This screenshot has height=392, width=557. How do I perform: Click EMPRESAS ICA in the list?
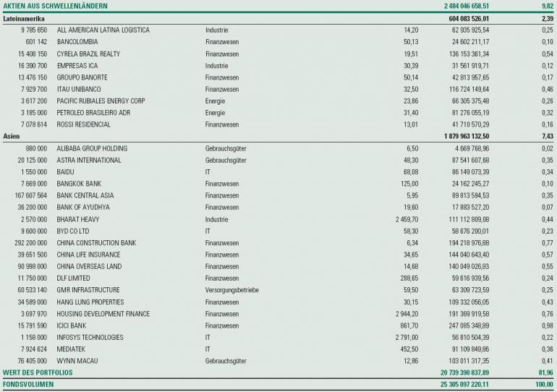pos(77,66)
